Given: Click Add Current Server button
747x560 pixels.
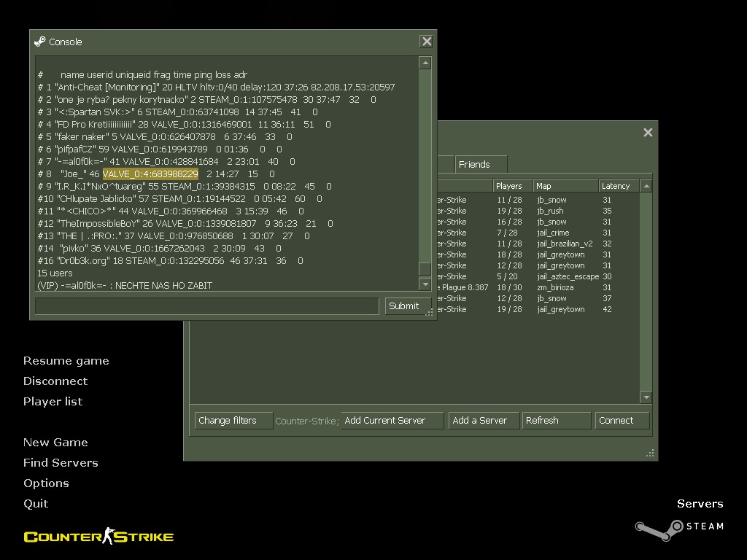Looking at the screenshot, I should click(392, 421).
